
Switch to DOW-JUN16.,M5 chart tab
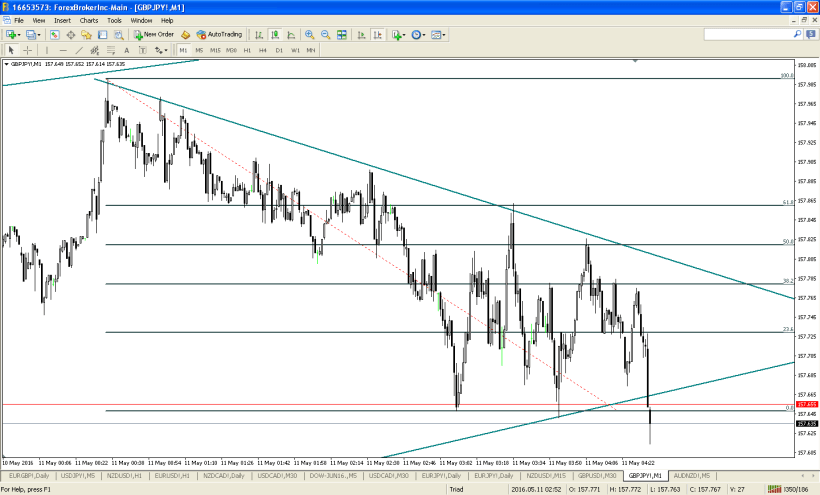tap(333, 476)
